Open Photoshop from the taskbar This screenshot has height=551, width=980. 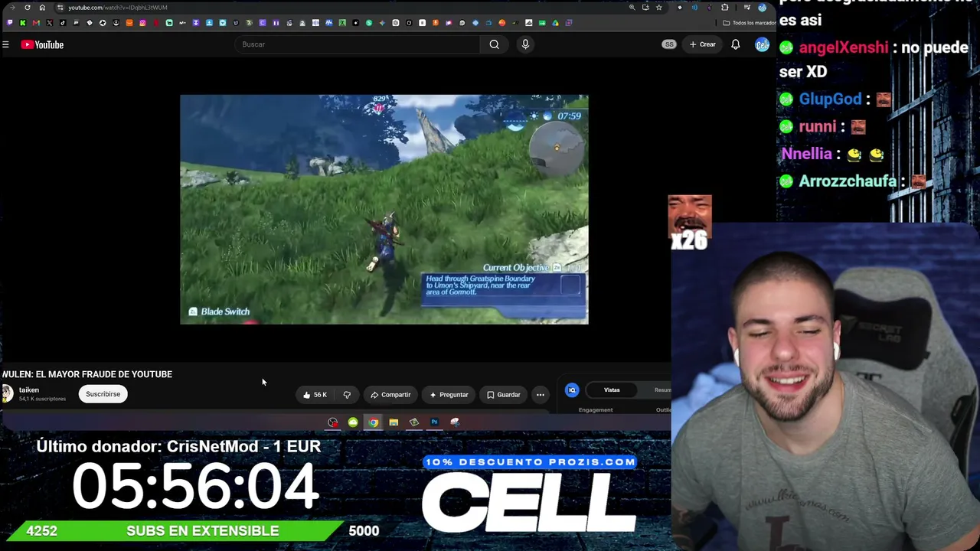434,422
